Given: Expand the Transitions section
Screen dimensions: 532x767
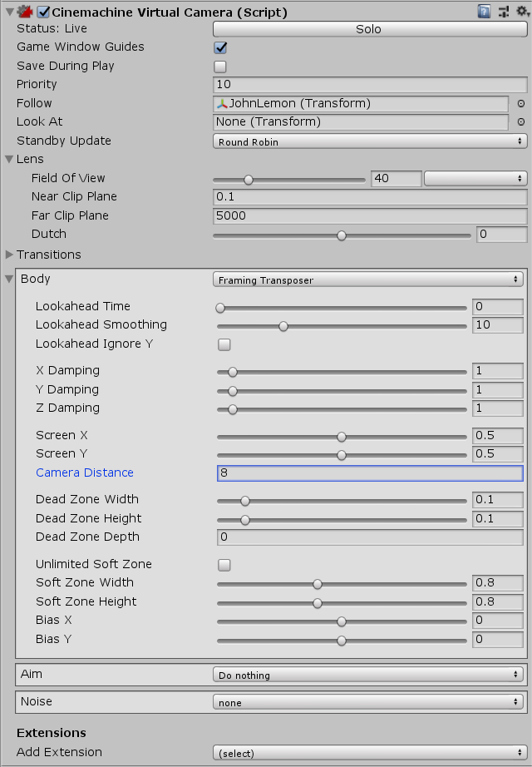Looking at the screenshot, I should coord(10,255).
